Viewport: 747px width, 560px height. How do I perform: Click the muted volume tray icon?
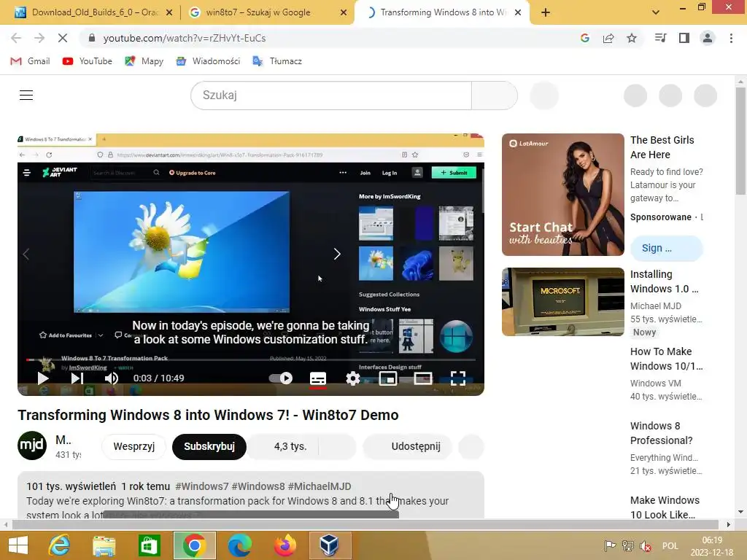click(646, 546)
